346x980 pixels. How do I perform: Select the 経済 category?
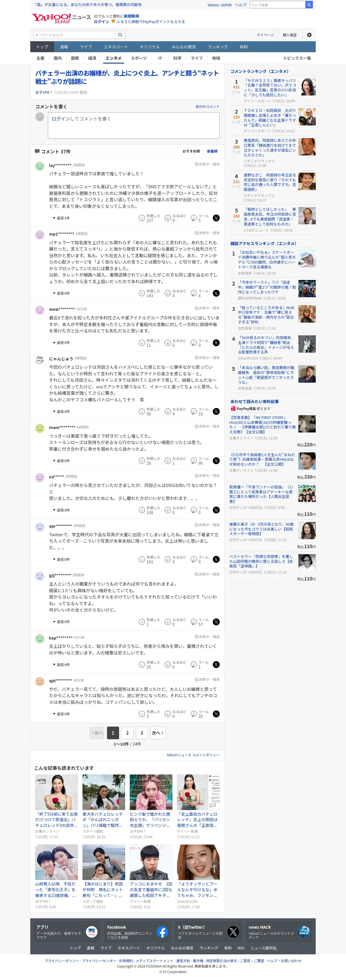[x=92, y=58]
